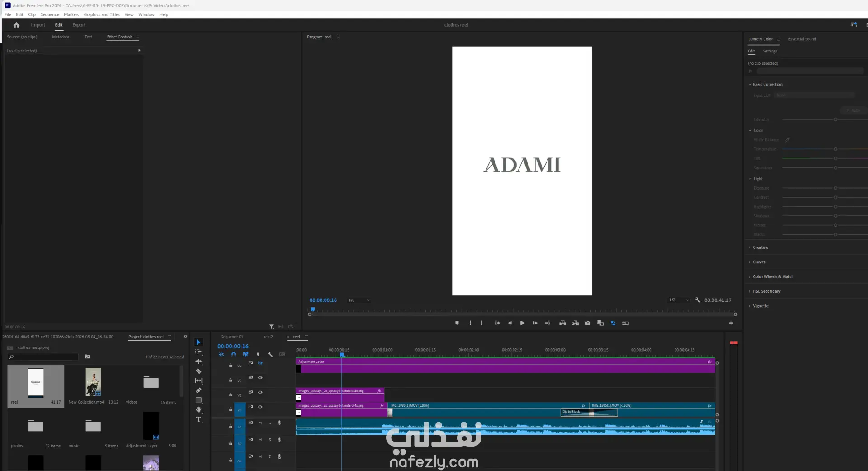The image size is (868, 471).
Task: Step forward one frame
Action: (535, 323)
